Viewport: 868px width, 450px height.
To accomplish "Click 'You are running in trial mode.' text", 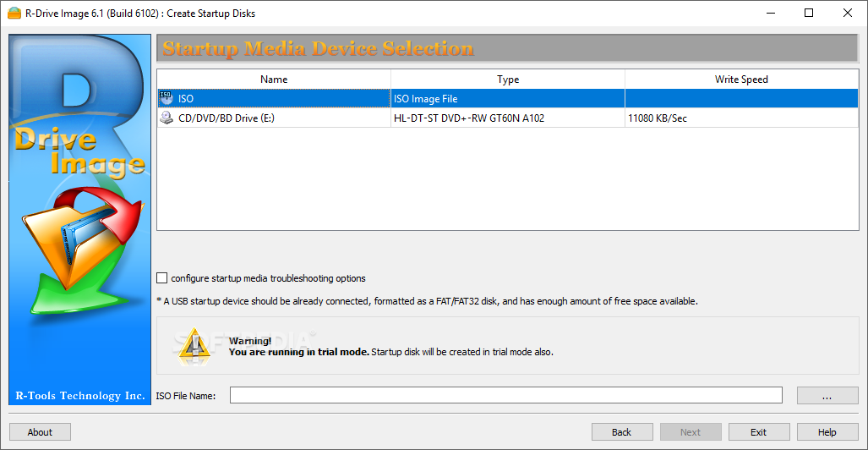I will 299,351.
